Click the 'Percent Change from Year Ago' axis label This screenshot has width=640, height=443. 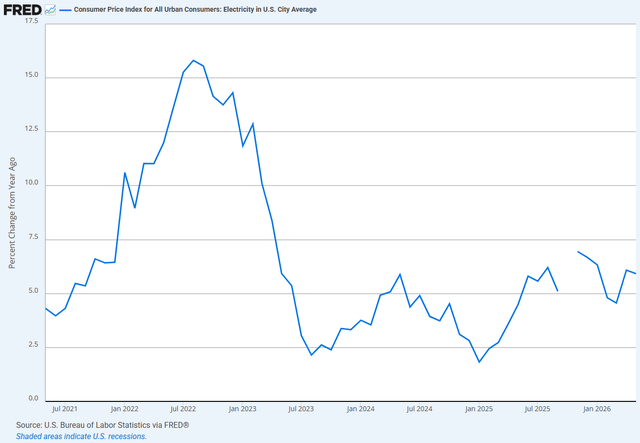pos(12,213)
